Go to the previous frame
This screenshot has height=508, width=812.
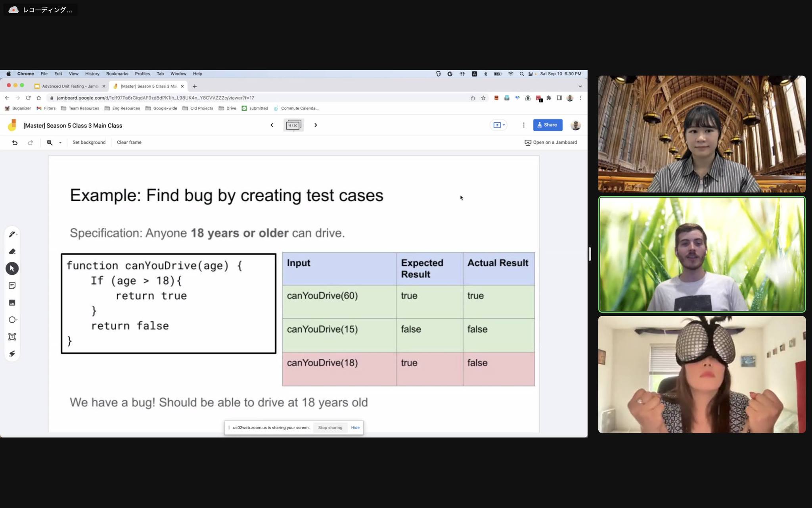click(272, 125)
